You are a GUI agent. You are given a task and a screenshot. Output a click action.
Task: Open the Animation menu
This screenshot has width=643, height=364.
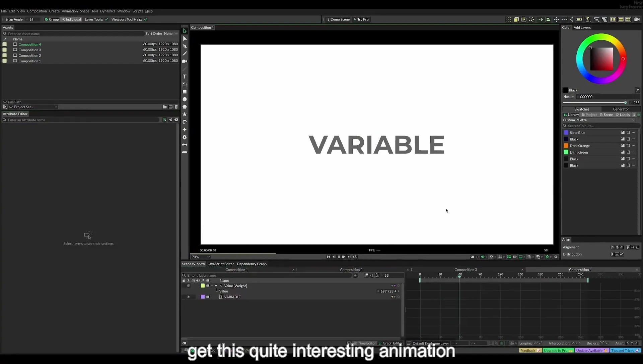[70, 11]
